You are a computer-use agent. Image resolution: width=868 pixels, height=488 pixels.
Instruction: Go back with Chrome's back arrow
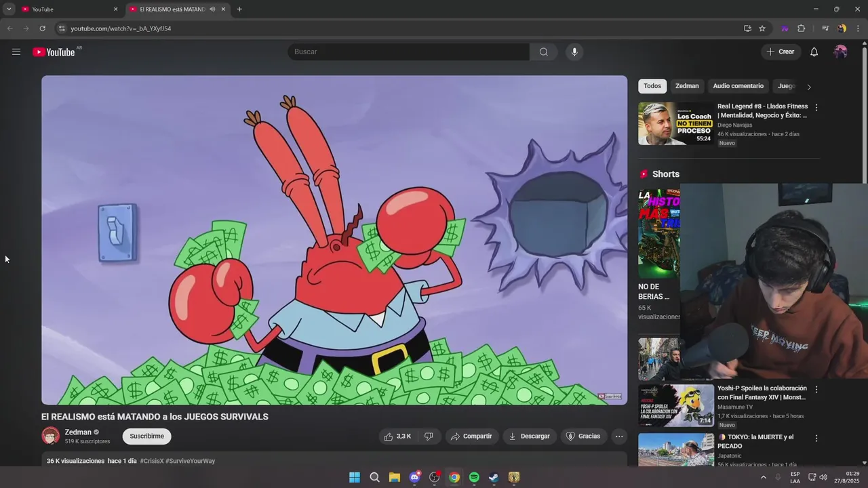coord(9,28)
